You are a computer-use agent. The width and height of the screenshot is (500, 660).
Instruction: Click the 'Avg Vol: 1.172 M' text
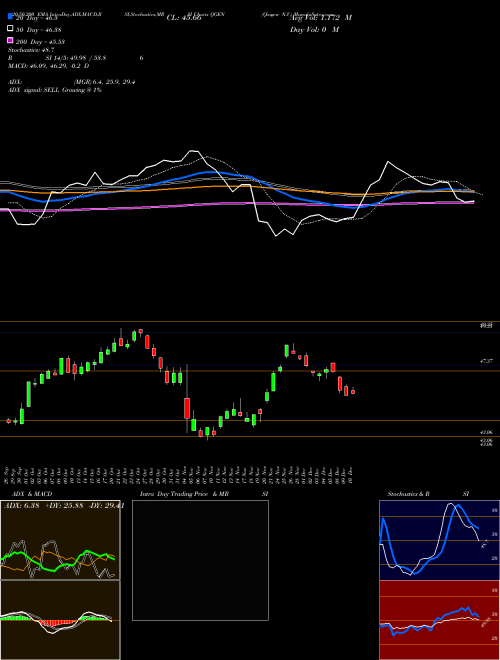click(x=321, y=18)
